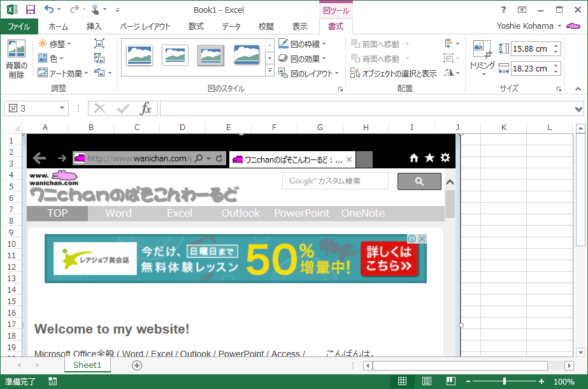Click the zoom slider handle
Screen dimensions: 588x389
(505, 381)
